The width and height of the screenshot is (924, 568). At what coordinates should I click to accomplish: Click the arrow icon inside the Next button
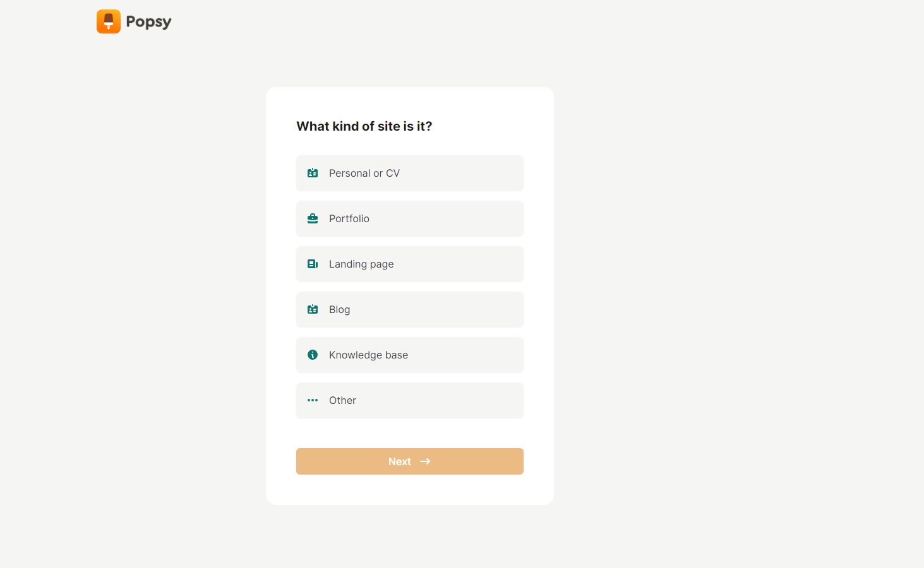click(425, 461)
